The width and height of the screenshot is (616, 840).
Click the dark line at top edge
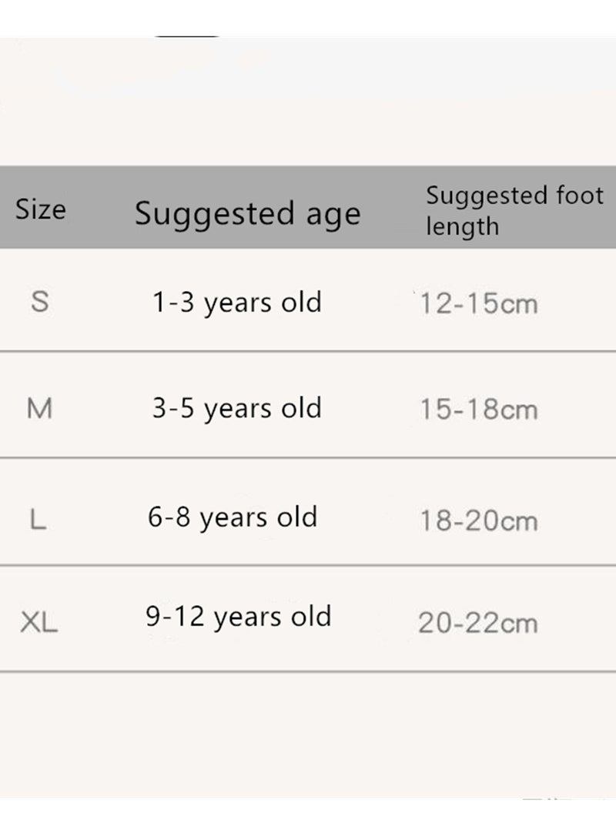[187, 36]
